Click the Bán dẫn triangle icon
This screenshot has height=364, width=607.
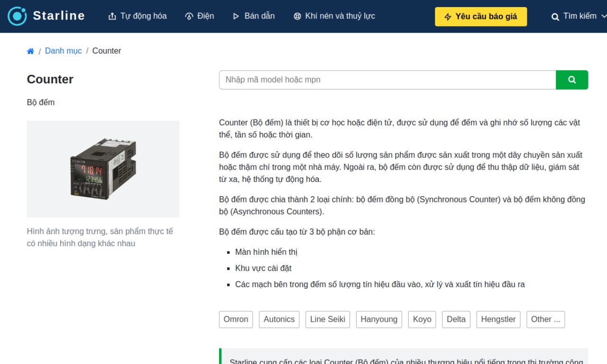[236, 17]
